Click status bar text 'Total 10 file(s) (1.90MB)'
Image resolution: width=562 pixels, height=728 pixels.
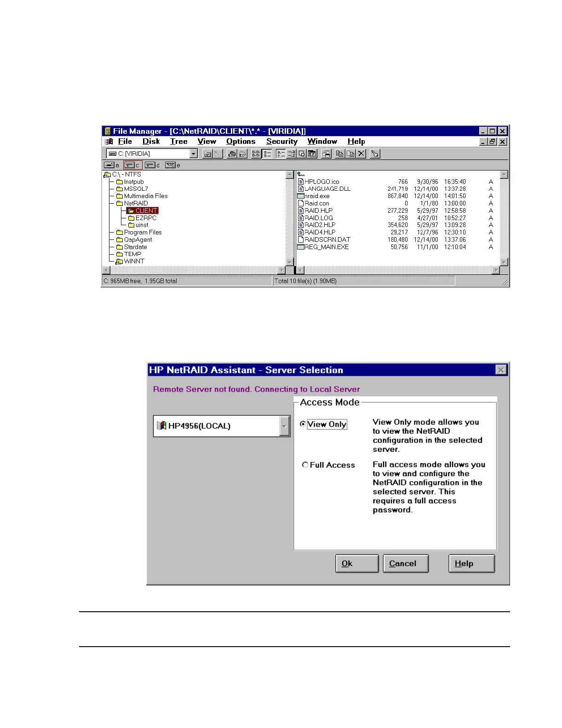tap(305, 281)
